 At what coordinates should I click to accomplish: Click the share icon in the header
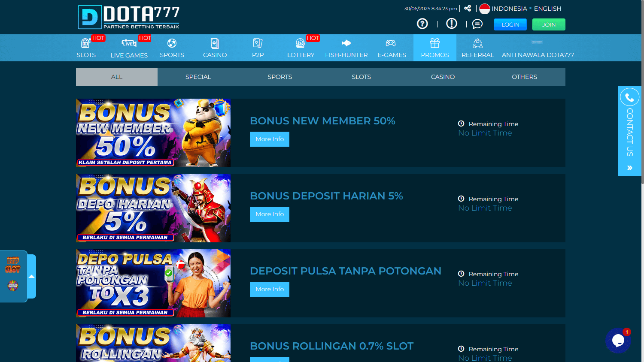pyautogui.click(x=468, y=8)
